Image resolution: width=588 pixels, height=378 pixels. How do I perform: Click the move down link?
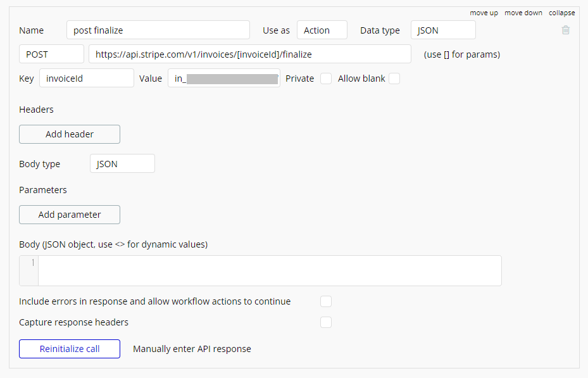pyautogui.click(x=523, y=13)
